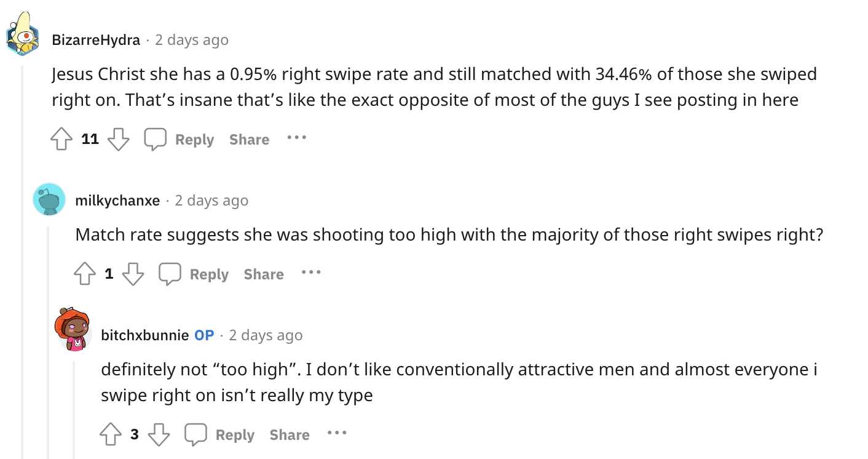This screenshot has height=459, width=868.
Task: Share milkychanxe's comment
Action: point(264,274)
